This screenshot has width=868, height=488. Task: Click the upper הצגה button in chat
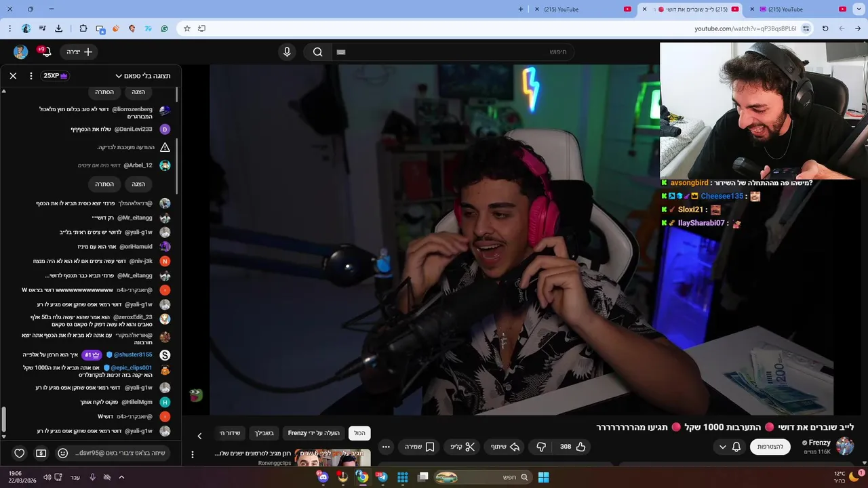coord(138,92)
